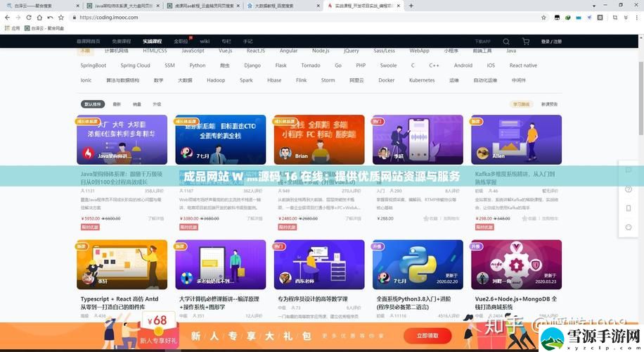This screenshot has height=352, width=644.
Task: Bookmark this page via address bar star
Action: [x=543, y=18]
